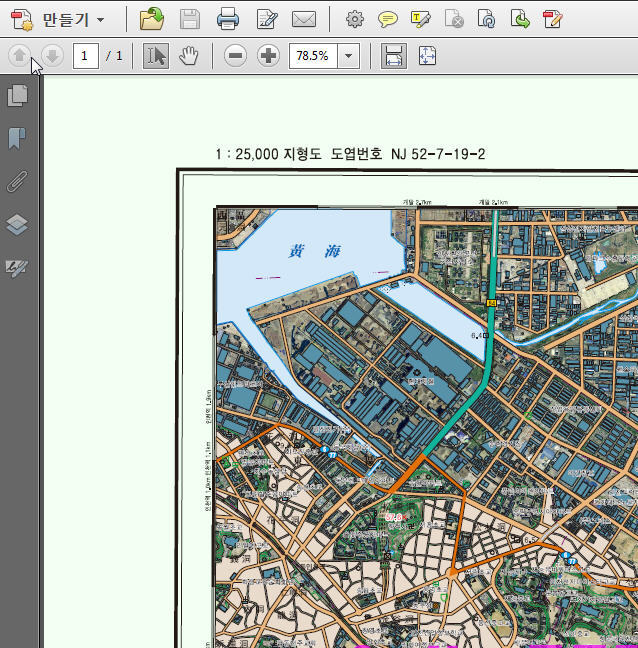The height and width of the screenshot is (648, 638).
Task: Zoom in with the plus button
Action: (x=269, y=56)
